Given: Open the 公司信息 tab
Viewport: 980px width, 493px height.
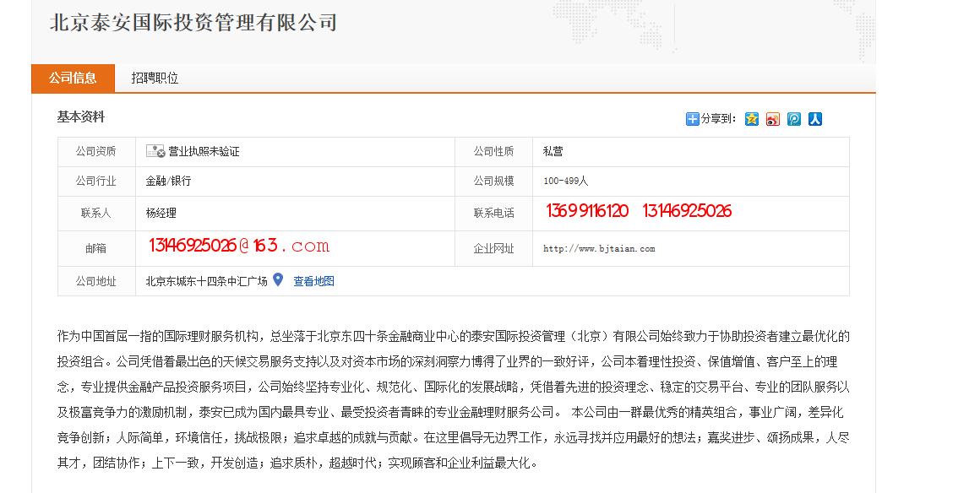Looking at the screenshot, I should click(73, 79).
